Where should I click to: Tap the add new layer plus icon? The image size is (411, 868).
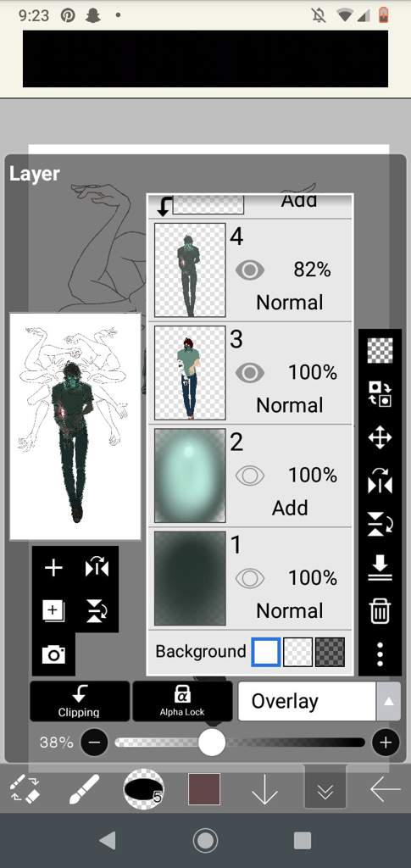click(x=53, y=568)
